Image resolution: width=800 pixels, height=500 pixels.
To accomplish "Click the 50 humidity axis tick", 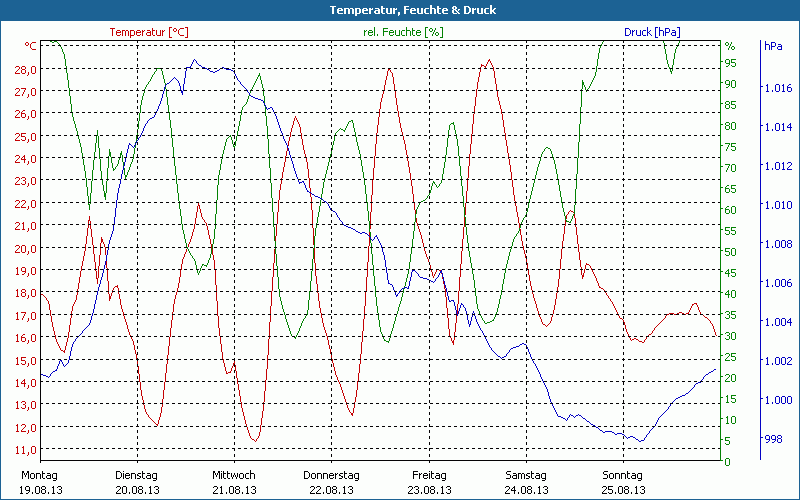I will coord(730,252).
